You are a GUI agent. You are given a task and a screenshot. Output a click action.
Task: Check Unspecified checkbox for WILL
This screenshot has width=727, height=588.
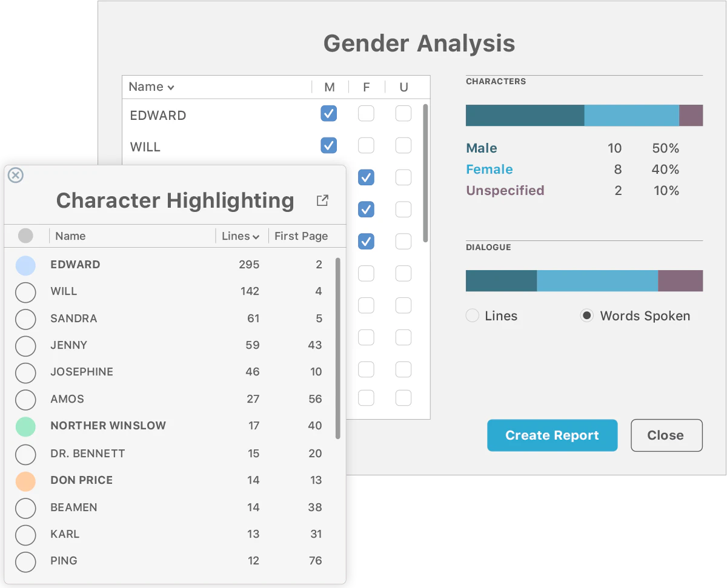coord(403,145)
